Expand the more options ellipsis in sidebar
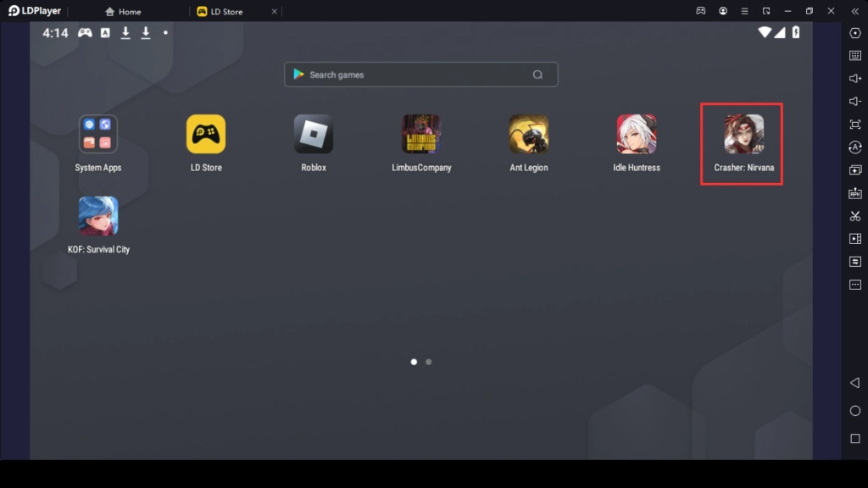This screenshot has height=488, width=868. pyautogui.click(x=854, y=285)
